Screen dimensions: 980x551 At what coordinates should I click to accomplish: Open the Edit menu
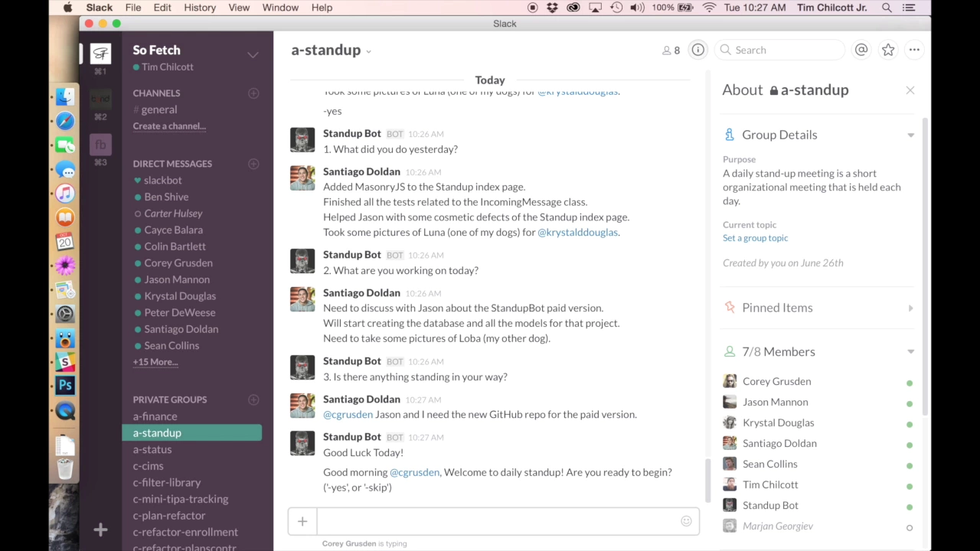coord(162,8)
